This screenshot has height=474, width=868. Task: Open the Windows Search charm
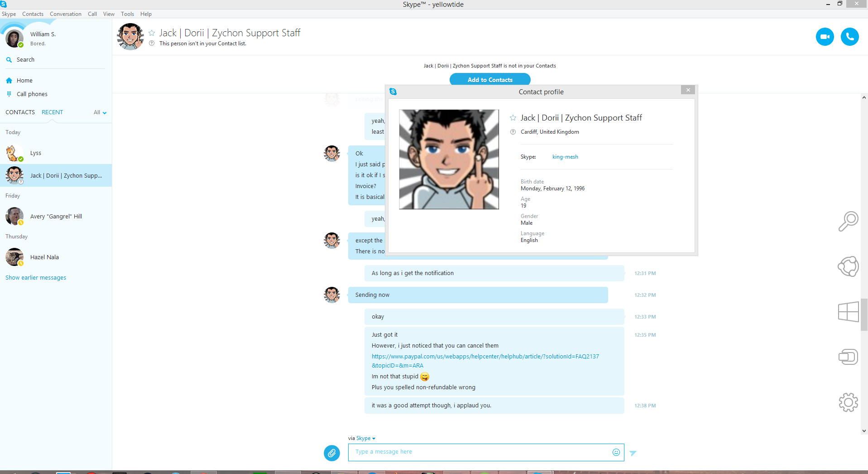coord(848,222)
